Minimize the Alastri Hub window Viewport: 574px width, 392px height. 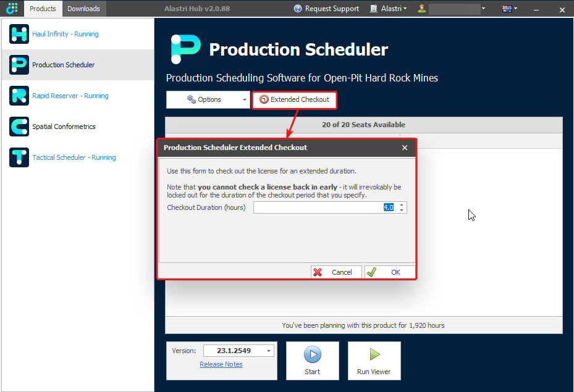click(x=536, y=10)
